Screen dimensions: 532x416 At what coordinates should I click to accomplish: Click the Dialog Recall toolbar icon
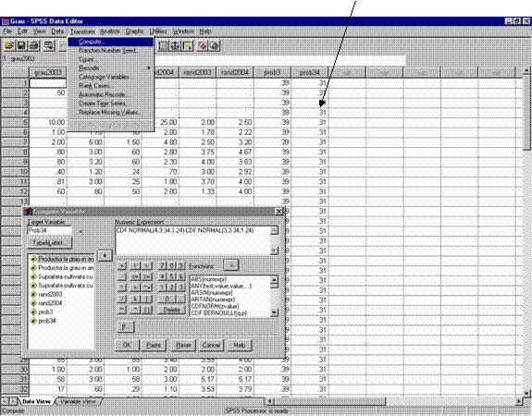[49, 46]
